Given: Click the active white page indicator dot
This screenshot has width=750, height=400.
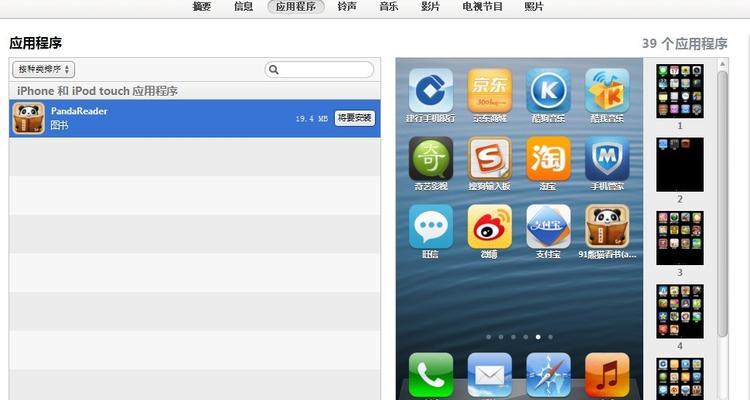Looking at the screenshot, I should tap(538, 337).
